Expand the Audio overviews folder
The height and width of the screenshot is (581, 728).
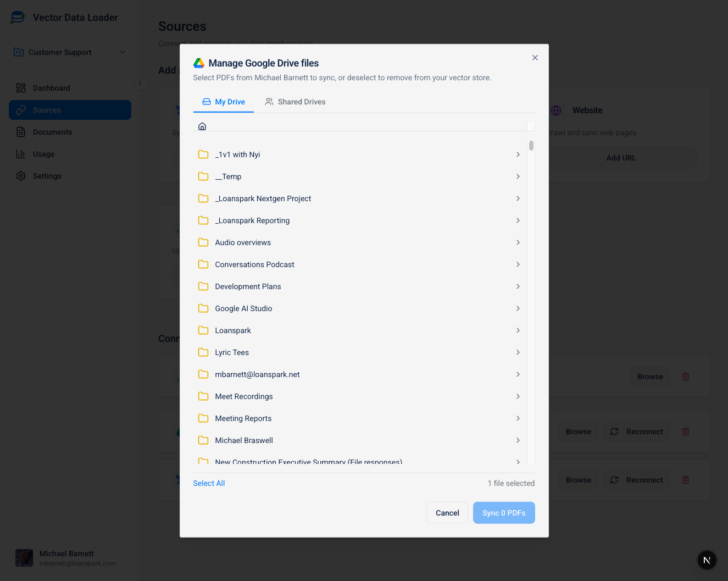coord(243,242)
